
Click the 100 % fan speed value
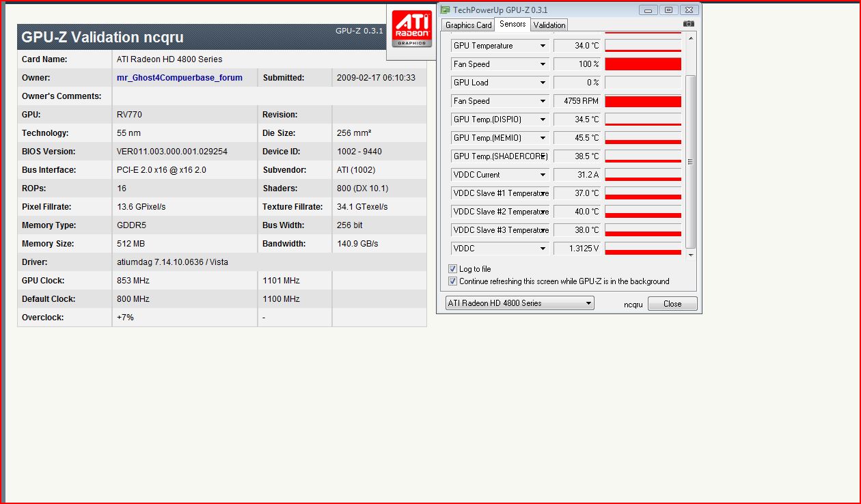[577, 64]
